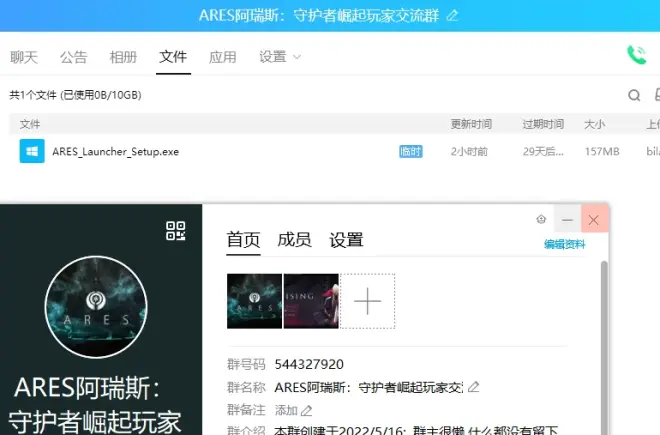Edit the group title via pencil icon

point(452,15)
